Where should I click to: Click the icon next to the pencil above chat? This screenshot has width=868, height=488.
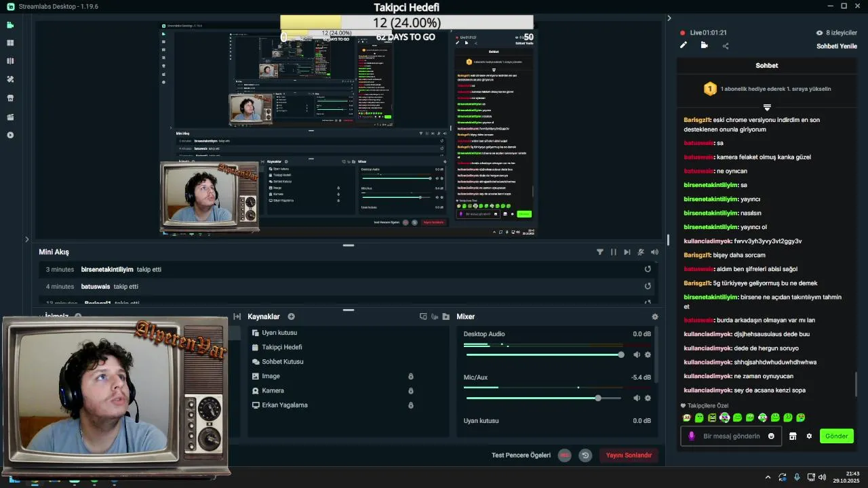[x=704, y=45]
